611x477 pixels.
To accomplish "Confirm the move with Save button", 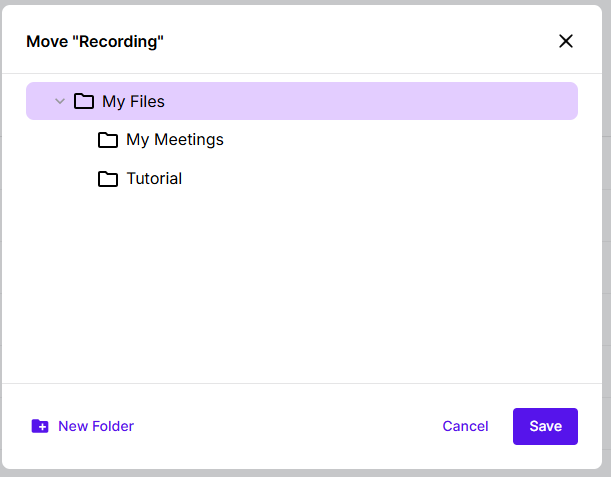I will (545, 426).
